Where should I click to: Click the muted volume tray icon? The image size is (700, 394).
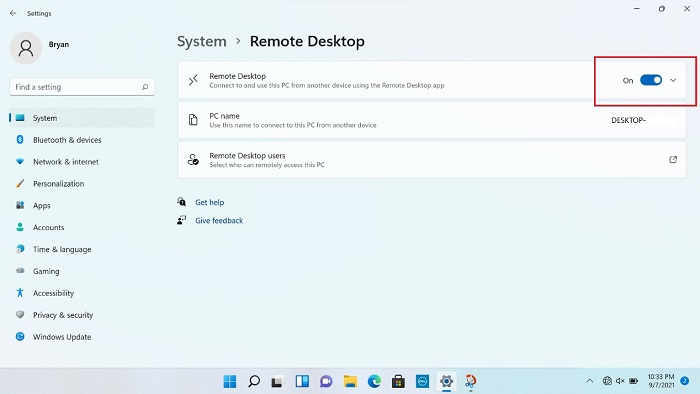coord(620,381)
